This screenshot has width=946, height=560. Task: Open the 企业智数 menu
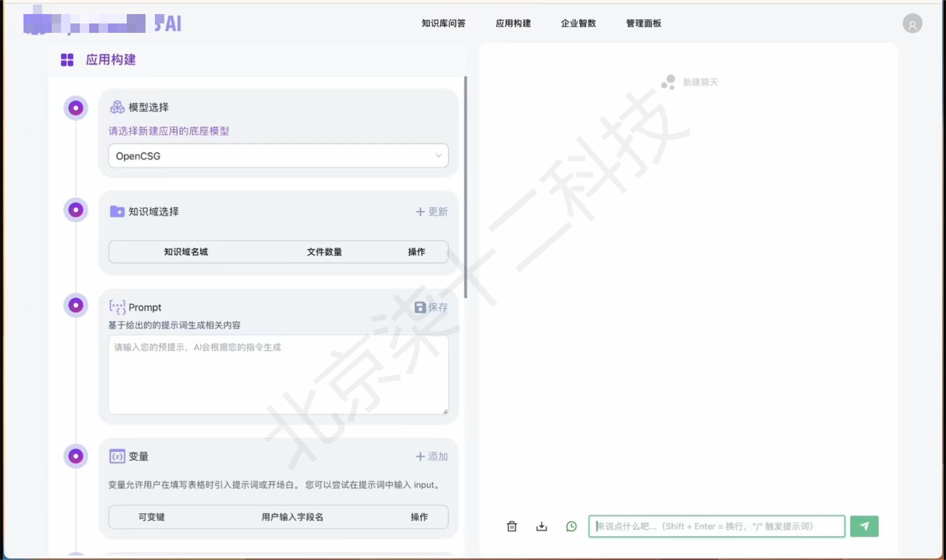(578, 23)
